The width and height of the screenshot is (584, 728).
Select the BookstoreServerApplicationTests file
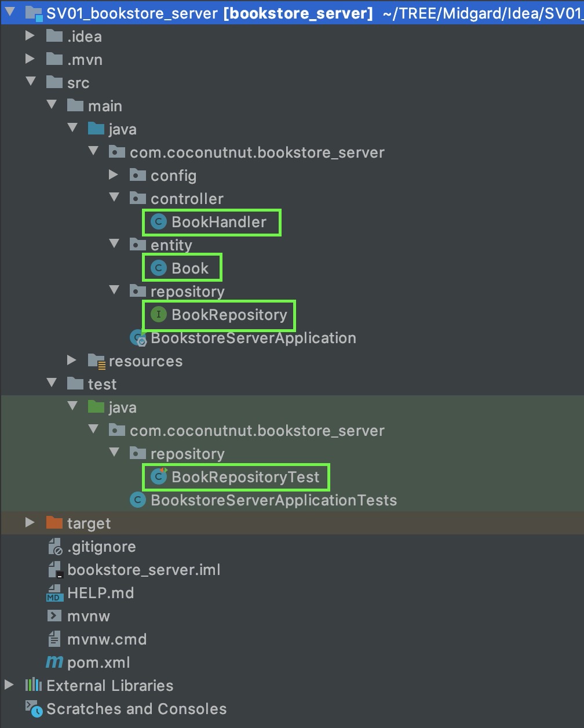tap(273, 500)
